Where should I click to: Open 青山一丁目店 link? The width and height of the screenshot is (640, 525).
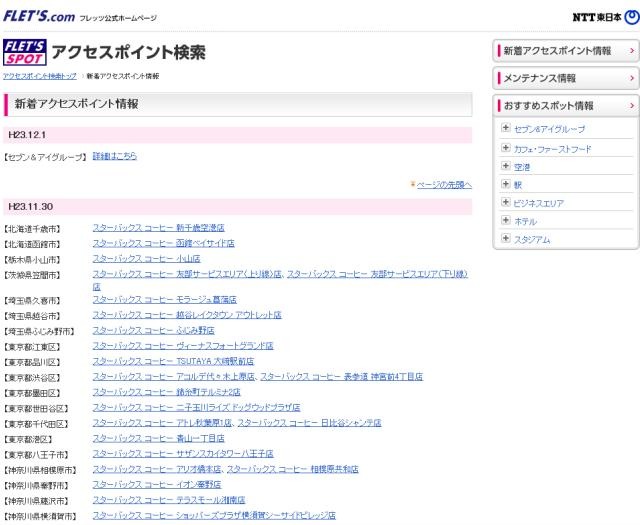coord(158,438)
